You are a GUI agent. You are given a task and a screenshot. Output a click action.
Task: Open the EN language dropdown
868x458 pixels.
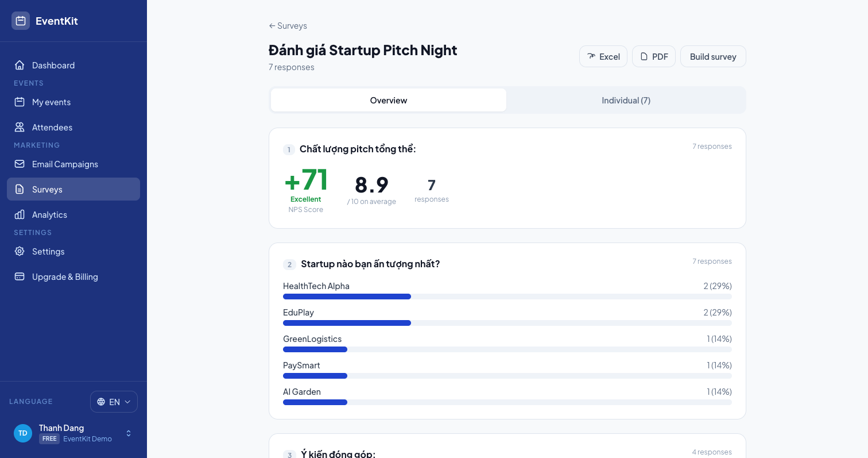click(114, 402)
